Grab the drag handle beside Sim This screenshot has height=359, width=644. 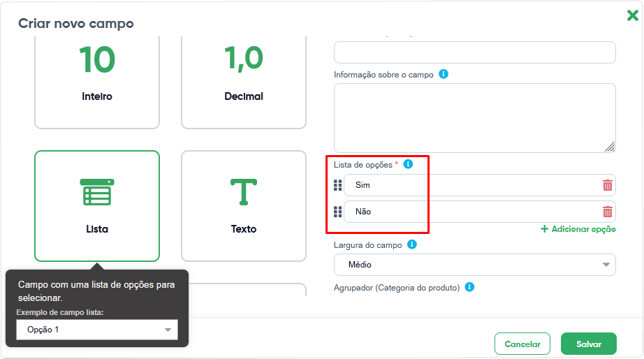(x=337, y=185)
